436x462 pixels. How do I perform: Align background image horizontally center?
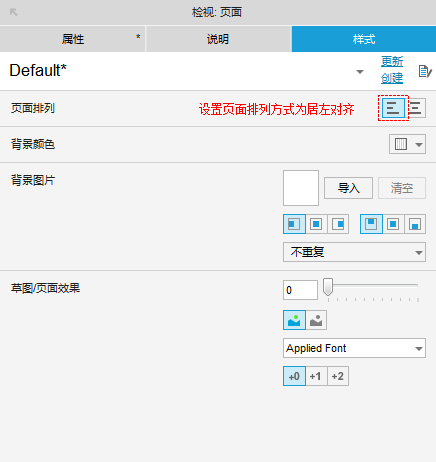pyautogui.click(x=316, y=224)
